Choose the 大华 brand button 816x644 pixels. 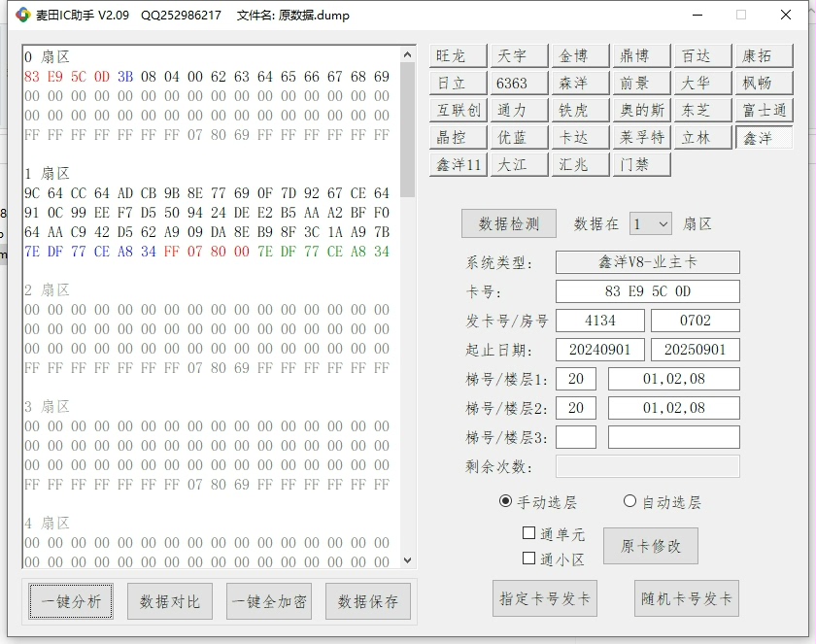(702, 84)
